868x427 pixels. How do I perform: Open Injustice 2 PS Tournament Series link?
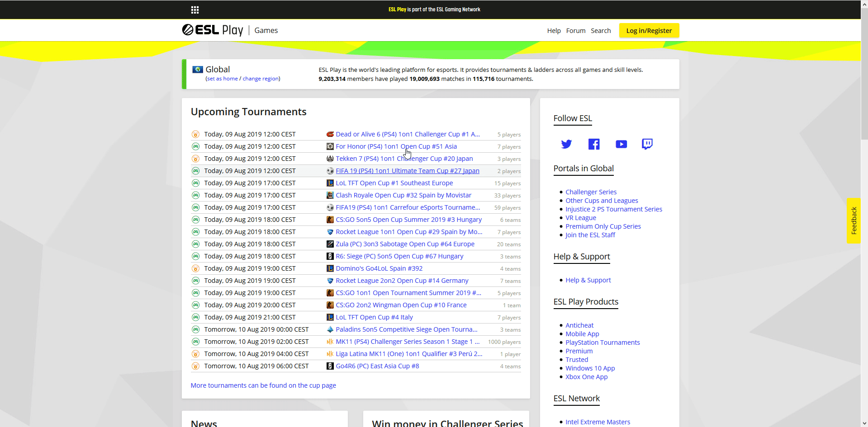(x=614, y=209)
